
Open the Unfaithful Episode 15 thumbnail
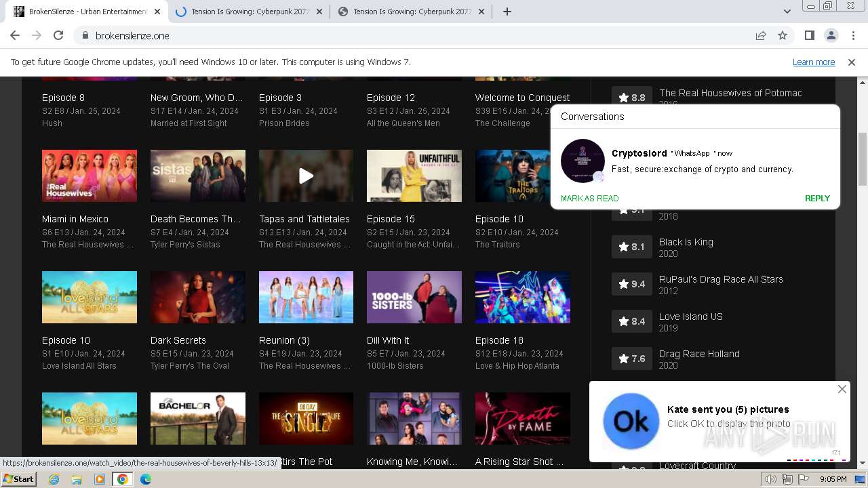coord(414,176)
